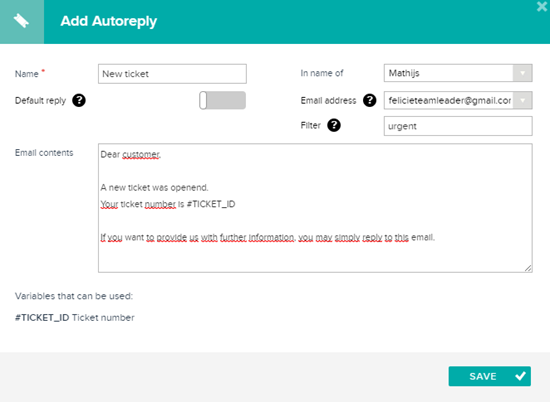Expand the In name of dropdown arrow
This screenshot has height=402, width=550.
[523, 73]
